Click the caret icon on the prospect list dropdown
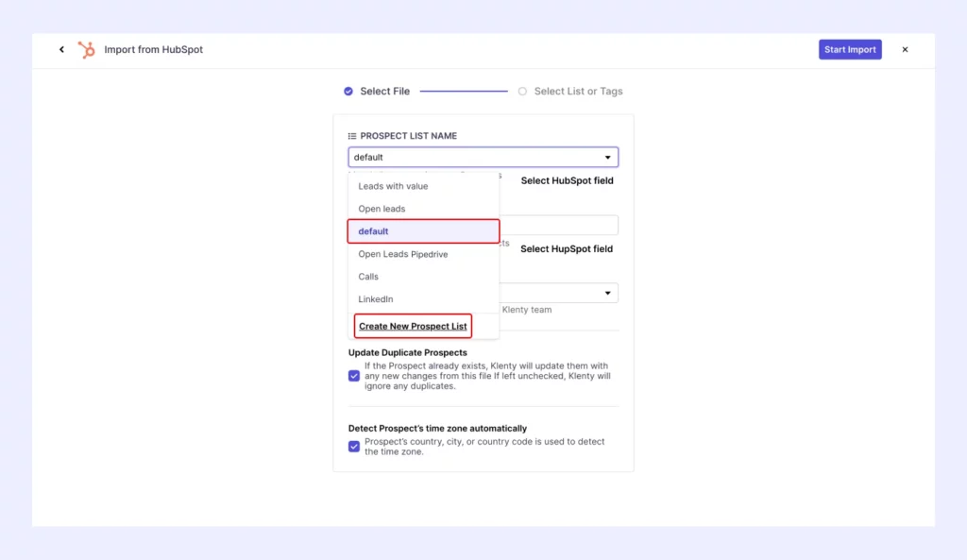The image size is (967, 560). 609,157
